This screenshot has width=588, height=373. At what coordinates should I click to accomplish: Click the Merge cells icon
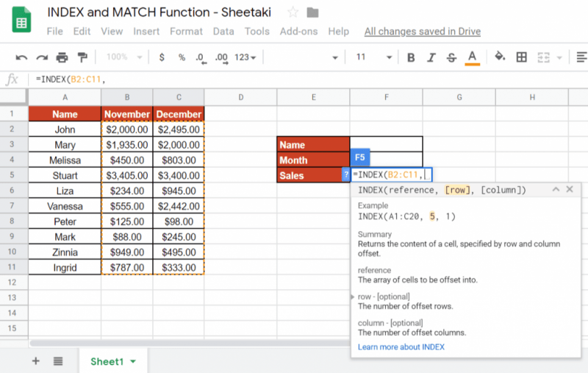(543, 57)
